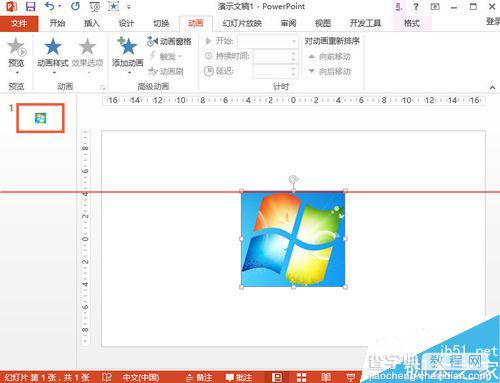500x383 pixels.
Task: Click the Redo/Repeat icon
Action: pyautogui.click(x=75, y=6)
